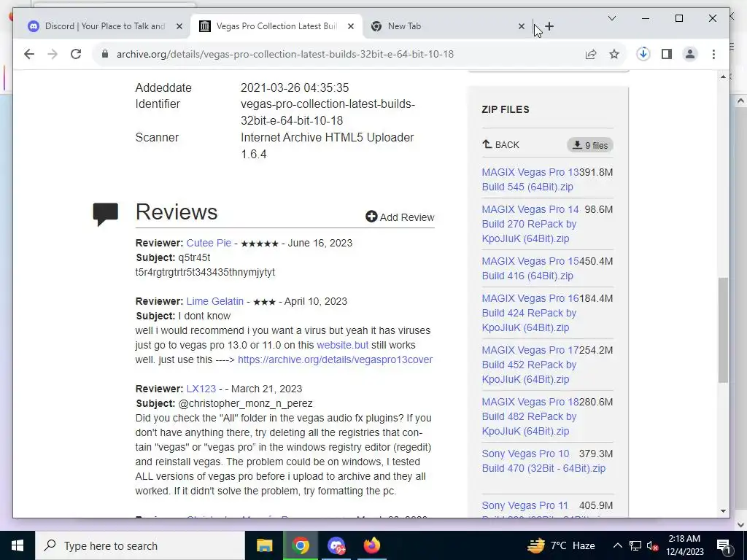Open reviewer Lime Gelatin profile link

[215, 301]
